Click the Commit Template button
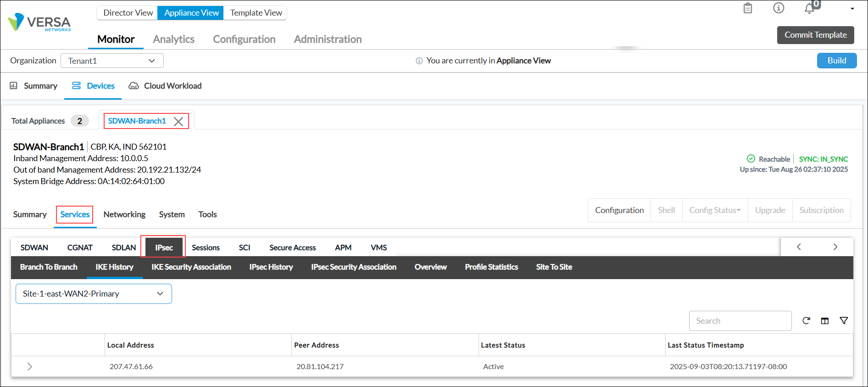 click(815, 35)
